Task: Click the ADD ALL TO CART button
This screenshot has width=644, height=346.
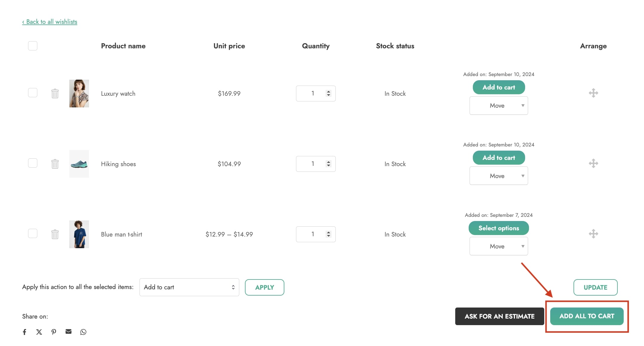Action: click(x=587, y=316)
